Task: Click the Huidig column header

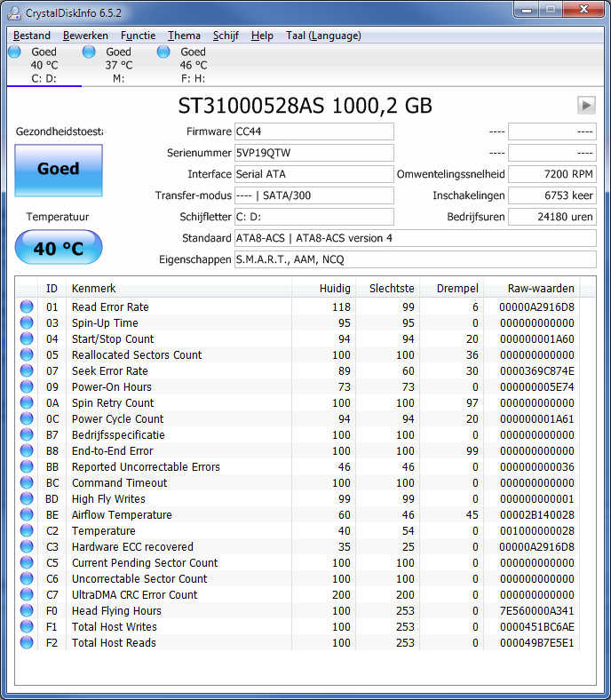Action: pyautogui.click(x=323, y=289)
